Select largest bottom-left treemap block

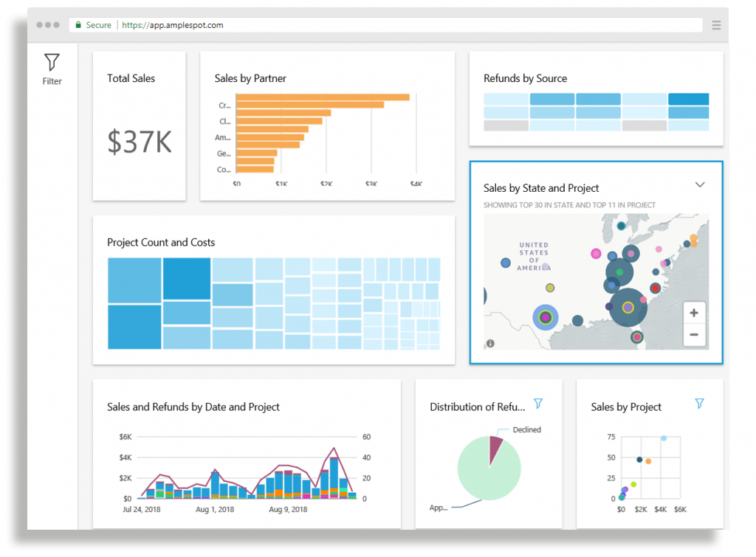[134, 326]
